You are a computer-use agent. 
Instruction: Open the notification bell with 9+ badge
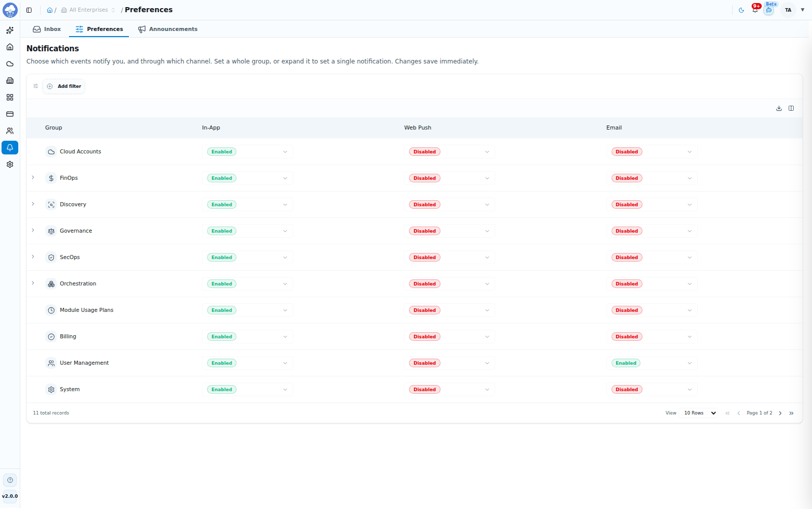click(x=755, y=10)
